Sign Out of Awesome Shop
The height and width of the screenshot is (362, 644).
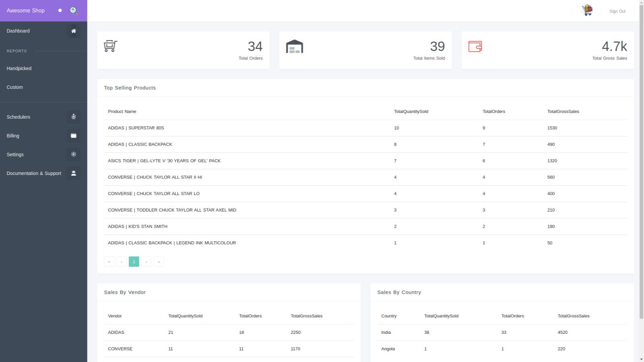point(617,11)
